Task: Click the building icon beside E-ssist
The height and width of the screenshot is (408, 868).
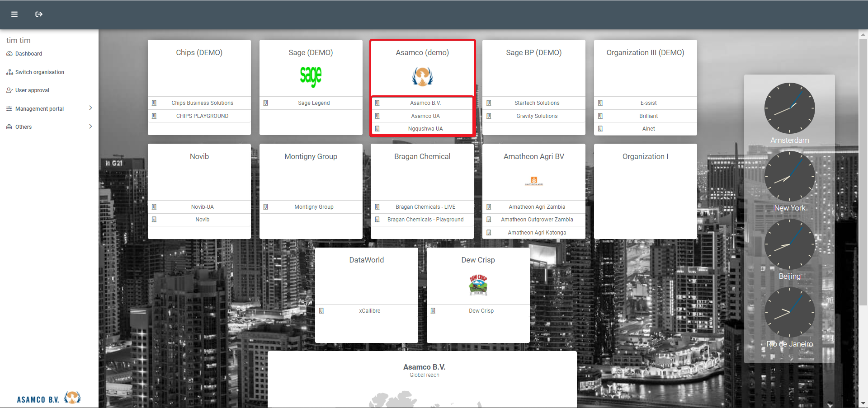Action: click(x=600, y=103)
